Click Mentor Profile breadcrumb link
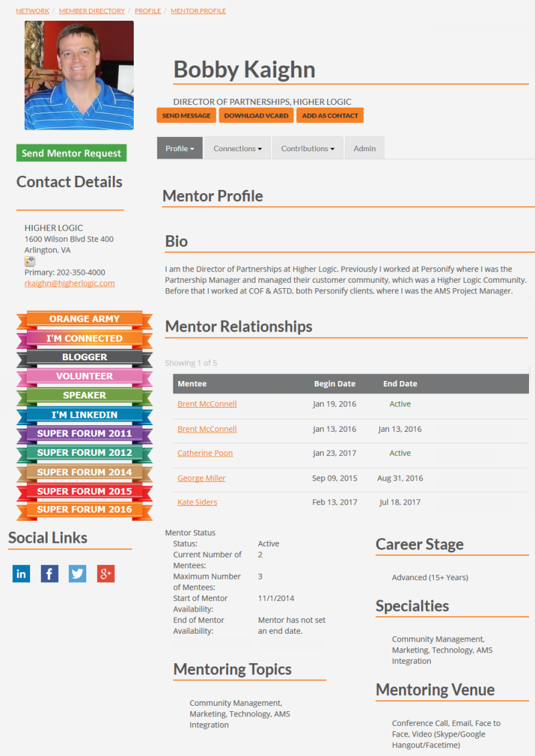 pyautogui.click(x=198, y=11)
